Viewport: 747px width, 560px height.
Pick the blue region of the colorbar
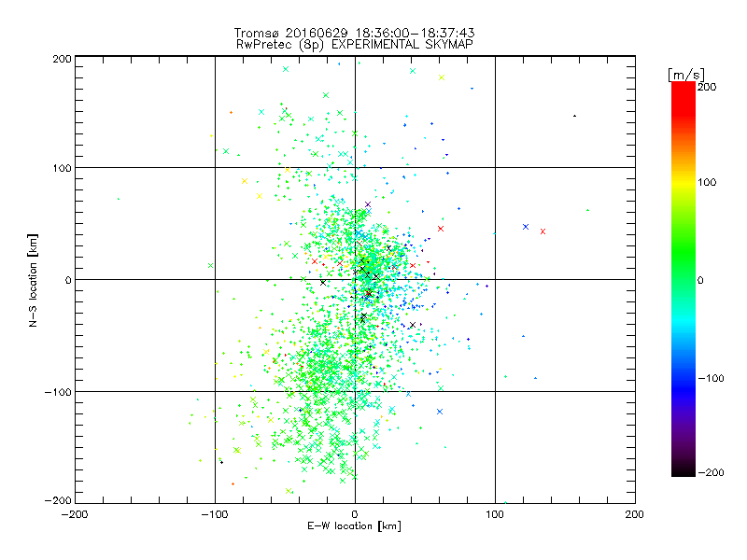tap(684, 388)
